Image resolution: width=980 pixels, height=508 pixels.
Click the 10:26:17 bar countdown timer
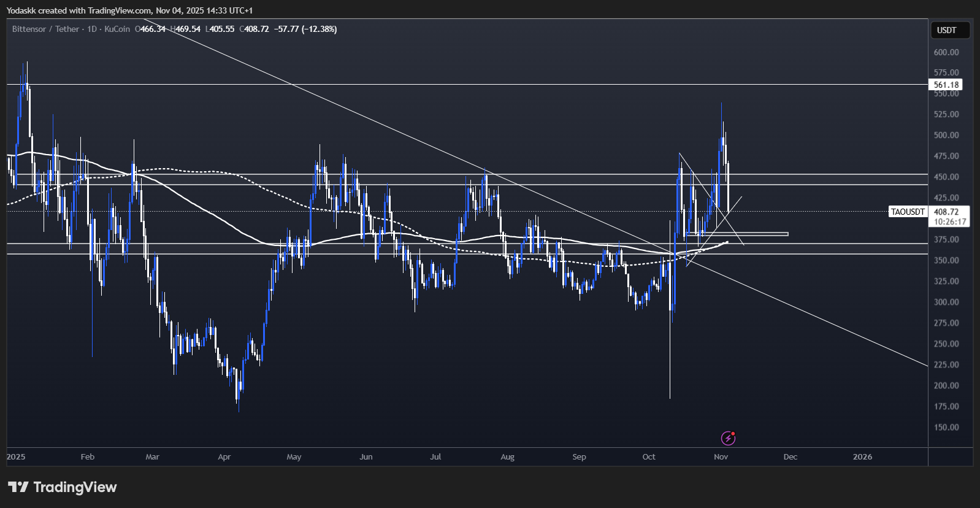click(950, 221)
